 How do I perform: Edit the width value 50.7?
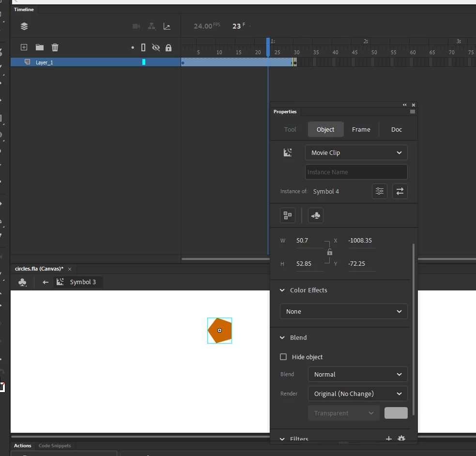pyautogui.click(x=309, y=241)
